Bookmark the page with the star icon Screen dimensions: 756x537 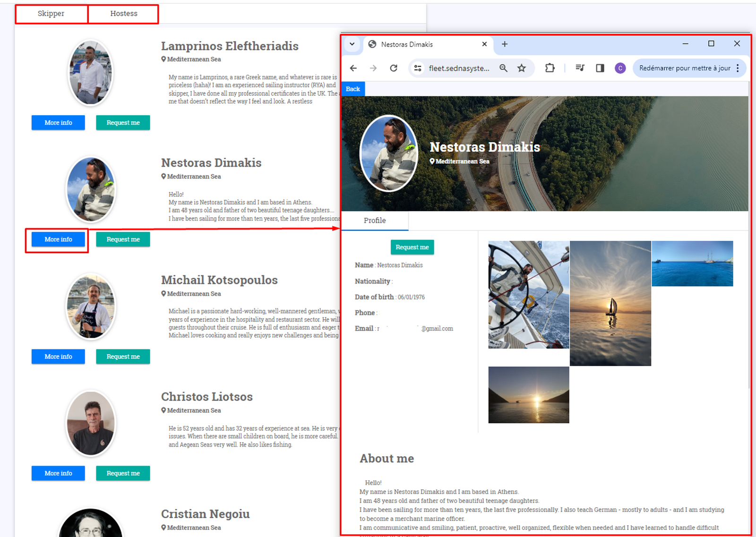tap(522, 68)
